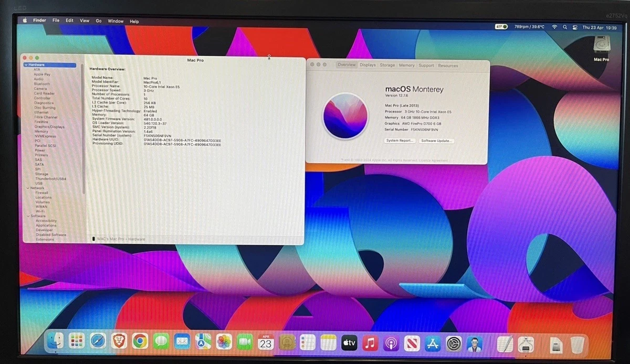Open System Preferences from the Dock
This screenshot has height=364, width=630.
(454, 344)
